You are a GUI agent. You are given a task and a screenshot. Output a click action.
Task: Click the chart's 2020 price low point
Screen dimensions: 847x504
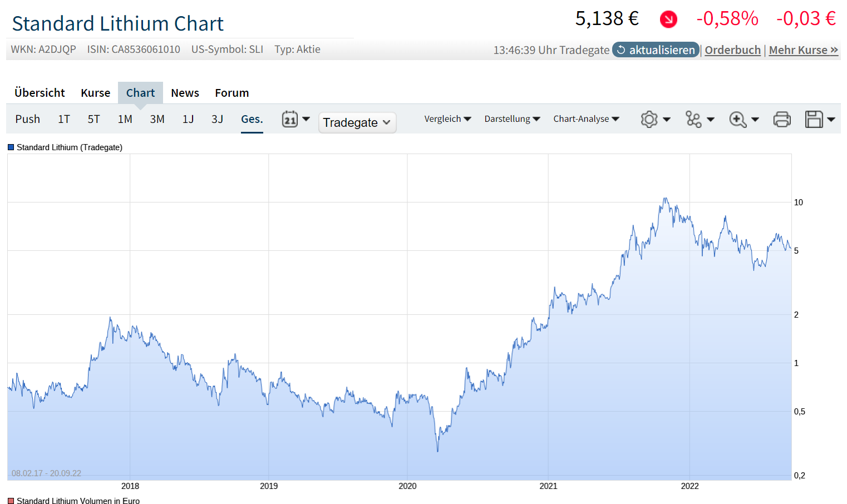pyautogui.click(x=437, y=451)
